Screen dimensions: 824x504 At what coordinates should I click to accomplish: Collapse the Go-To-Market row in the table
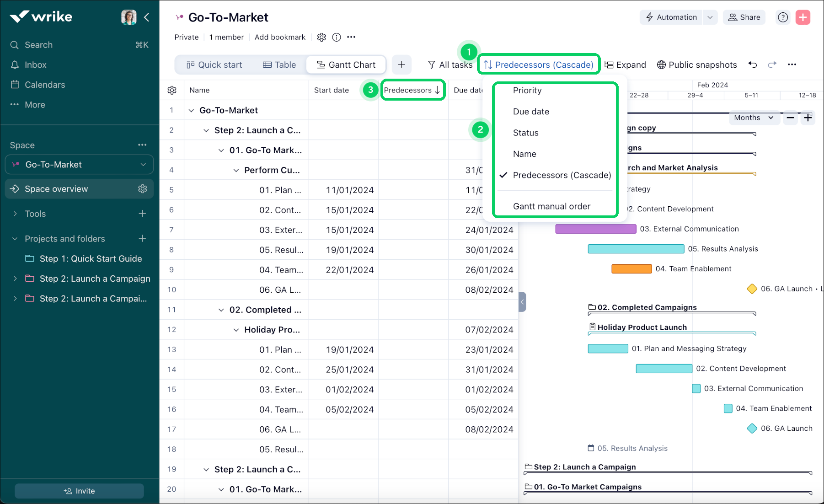pos(192,110)
